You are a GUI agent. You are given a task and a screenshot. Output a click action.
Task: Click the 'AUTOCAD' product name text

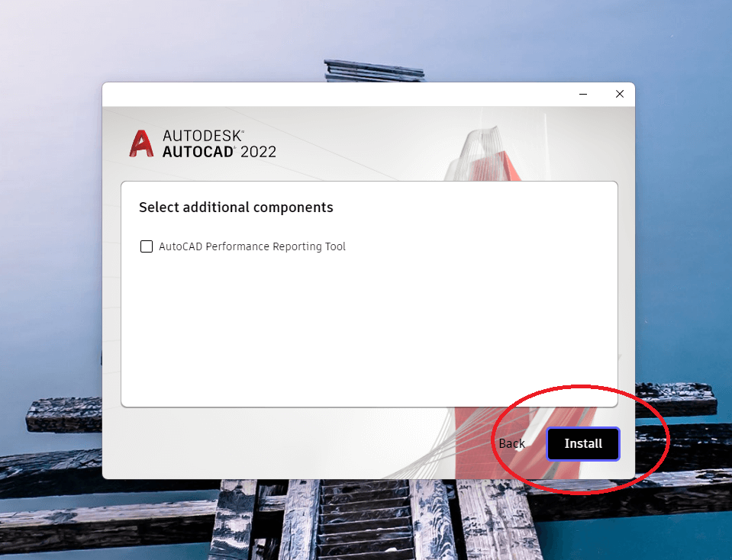198,152
